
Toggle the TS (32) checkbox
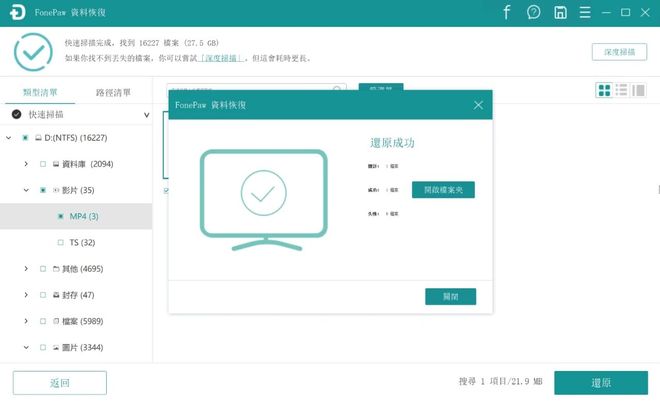click(60, 242)
